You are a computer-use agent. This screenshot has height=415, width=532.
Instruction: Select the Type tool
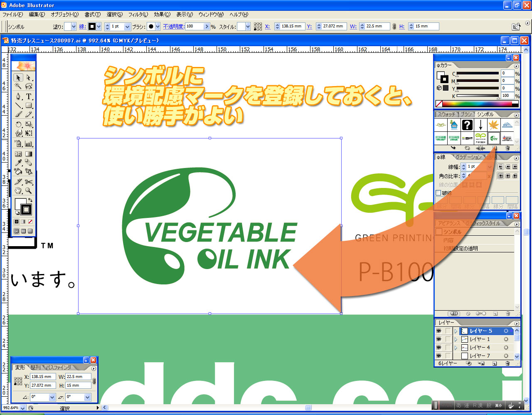point(29,96)
